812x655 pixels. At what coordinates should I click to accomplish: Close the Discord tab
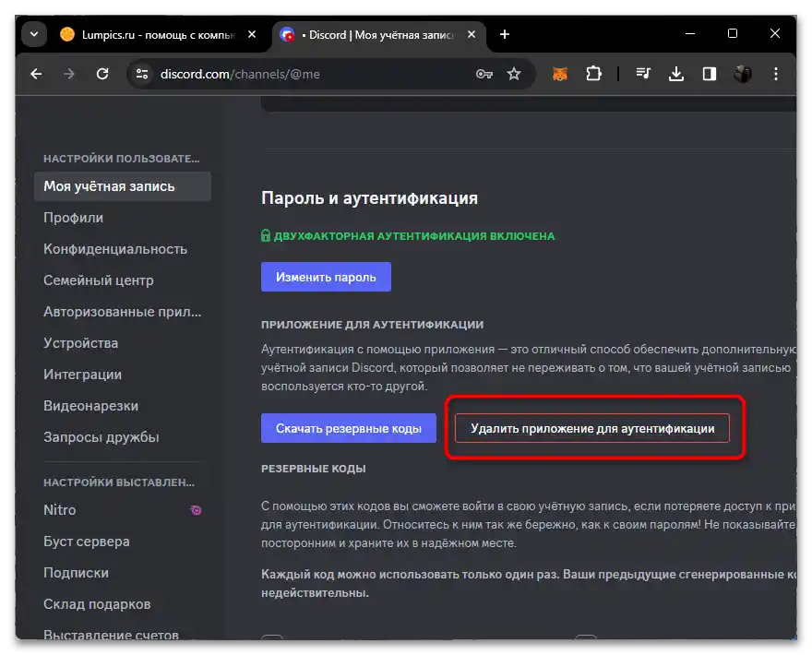tap(472, 35)
